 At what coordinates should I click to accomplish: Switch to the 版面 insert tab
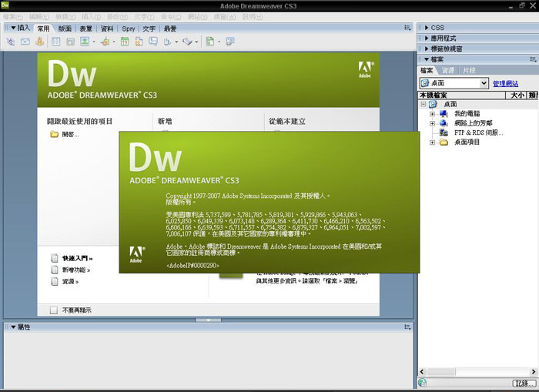tap(65, 29)
